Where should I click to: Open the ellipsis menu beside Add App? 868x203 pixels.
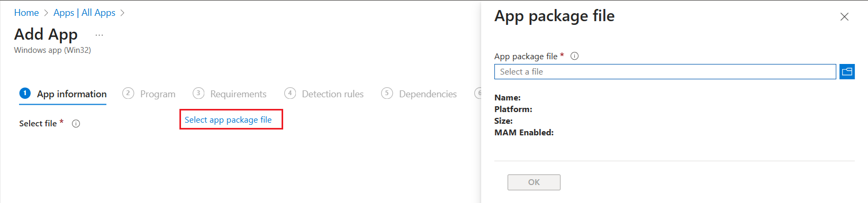(99, 35)
